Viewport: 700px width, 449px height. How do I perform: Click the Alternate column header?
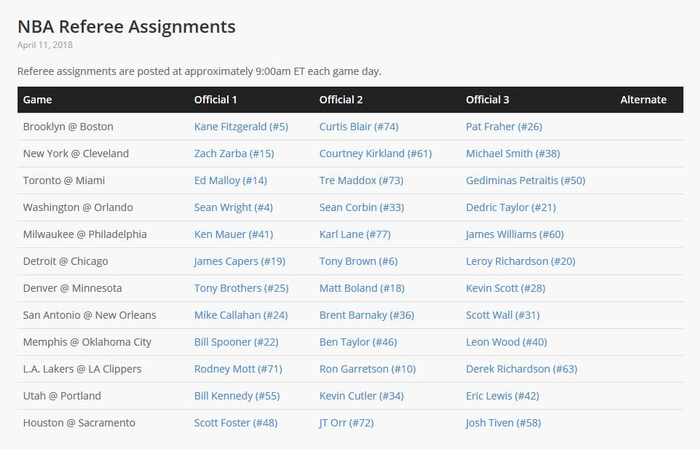click(x=643, y=100)
